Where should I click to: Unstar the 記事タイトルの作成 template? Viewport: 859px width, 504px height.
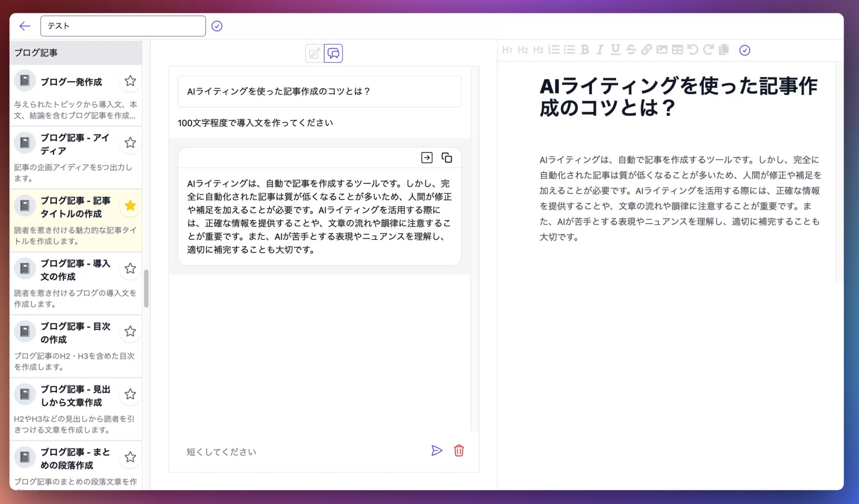130,206
